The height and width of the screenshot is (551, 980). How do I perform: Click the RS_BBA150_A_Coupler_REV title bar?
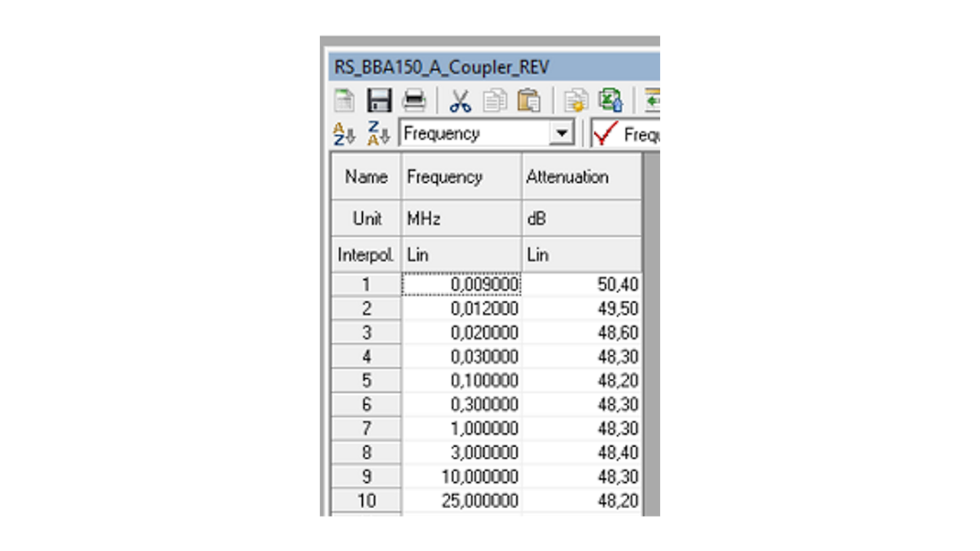coord(494,67)
